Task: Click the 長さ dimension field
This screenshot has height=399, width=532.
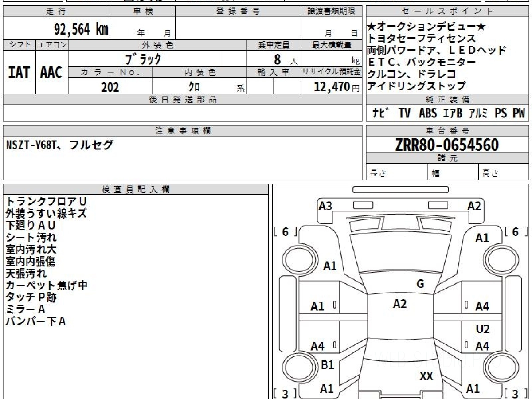Action: coord(397,172)
